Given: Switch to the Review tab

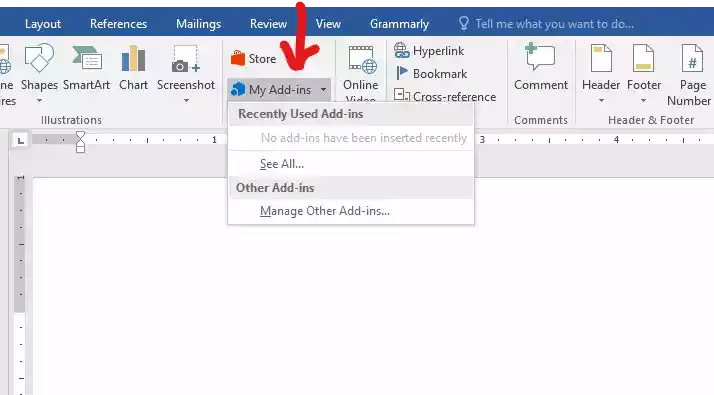Looking at the screenshot, I should 268,24.
